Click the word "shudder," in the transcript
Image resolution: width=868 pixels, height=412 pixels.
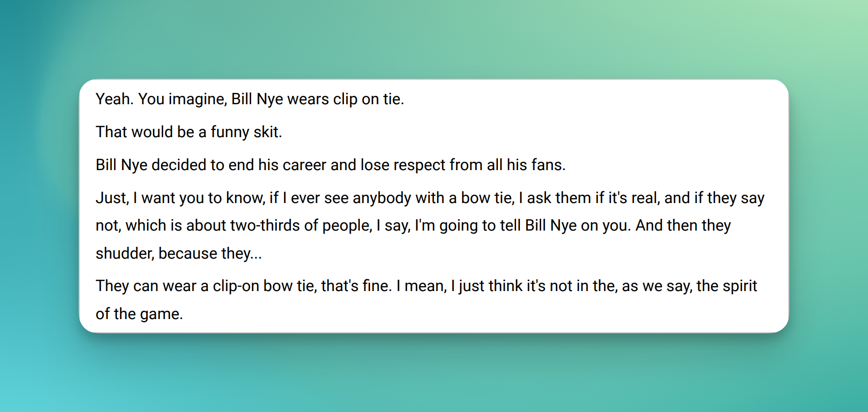pyautogui.click(x=125, y=254)
